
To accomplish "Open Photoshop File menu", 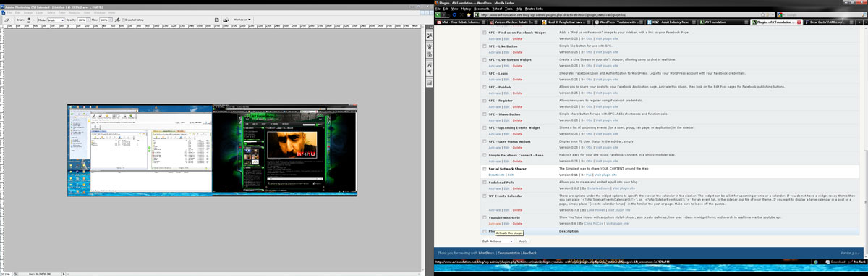I will click(x=9, y=12).
